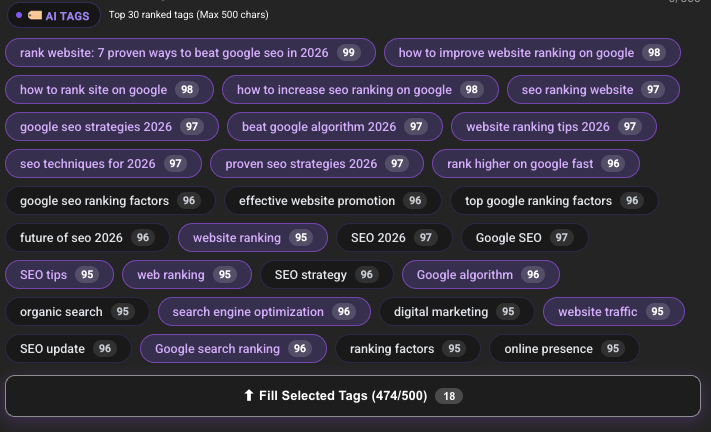Toggle tag 'how to increase seo ranking on google'
This screenshot has width=711, height=432.
pos(360,90)
